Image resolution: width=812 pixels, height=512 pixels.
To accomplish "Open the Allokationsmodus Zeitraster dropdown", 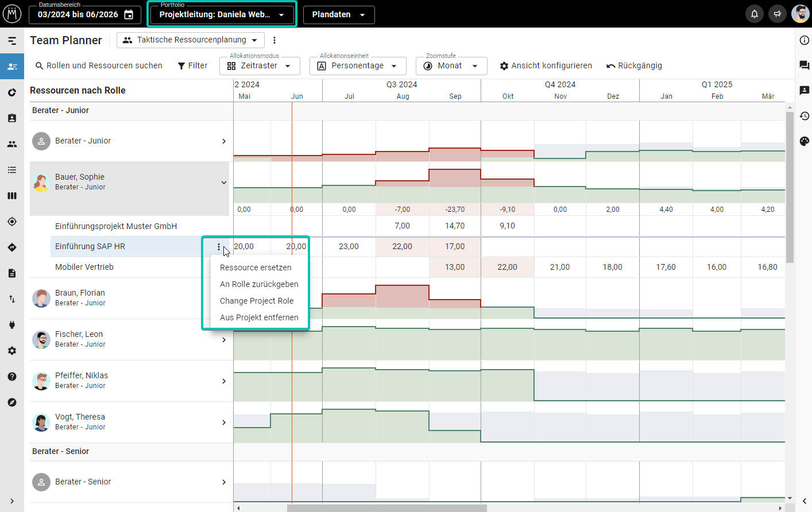I will [260, 66].
